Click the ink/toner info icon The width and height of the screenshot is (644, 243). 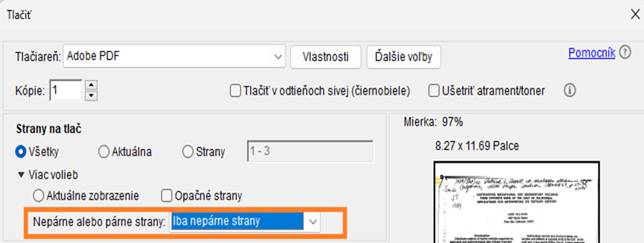pyautogui.click(x=570, y=91)
